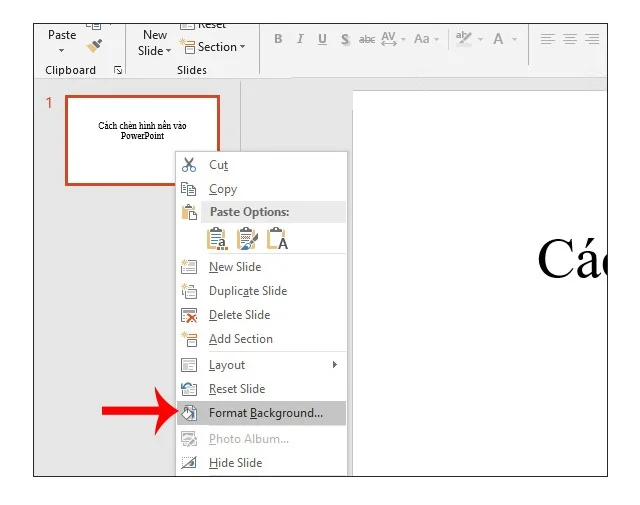Click the Format Background paint bucket icon

189,413
